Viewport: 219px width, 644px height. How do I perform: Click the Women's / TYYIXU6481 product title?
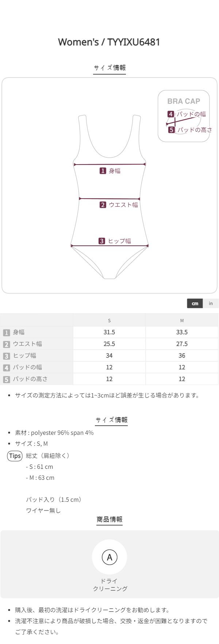point(109,42)
